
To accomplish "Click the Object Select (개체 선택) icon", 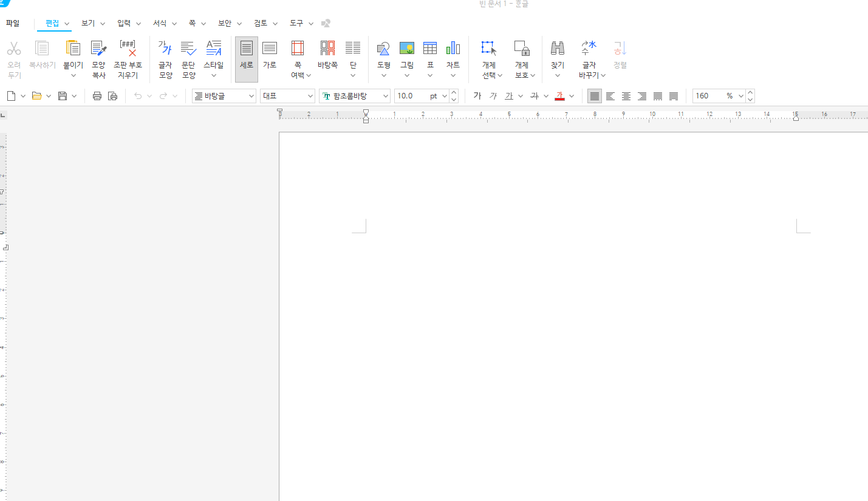I will 489,49.
